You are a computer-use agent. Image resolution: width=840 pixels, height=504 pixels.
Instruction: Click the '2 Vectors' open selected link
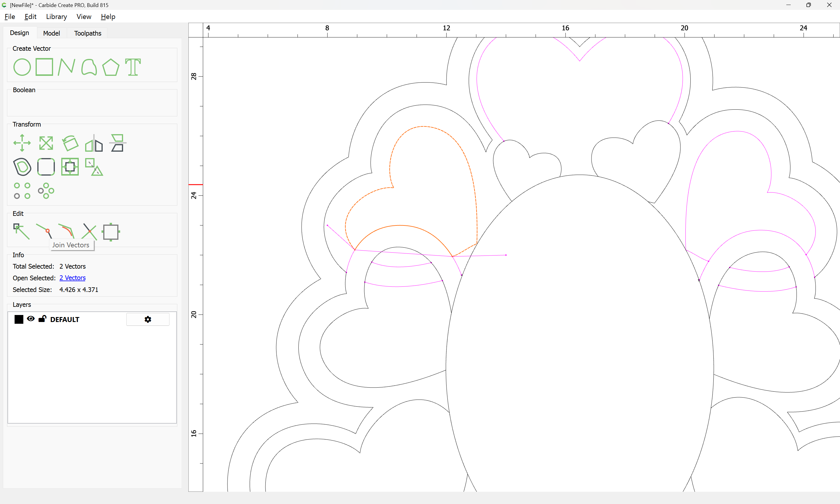click(72, 278)
